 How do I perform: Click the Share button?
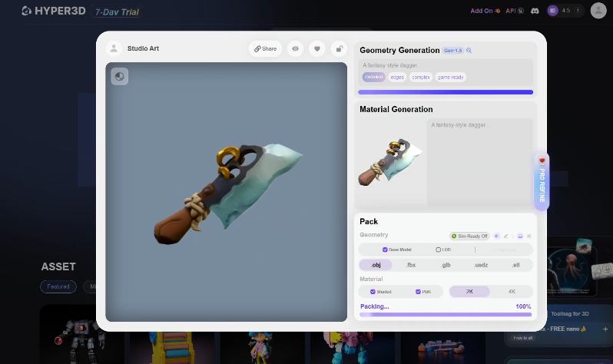[x=266, y=49]
